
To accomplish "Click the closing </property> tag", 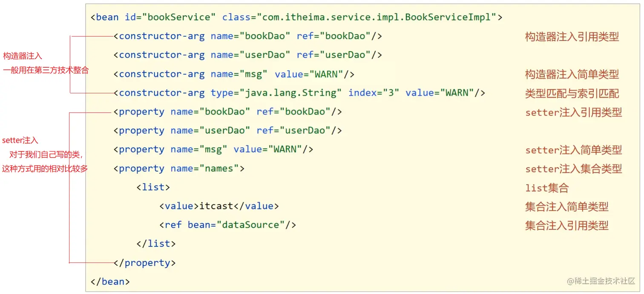I will click(x=144, y=263).
